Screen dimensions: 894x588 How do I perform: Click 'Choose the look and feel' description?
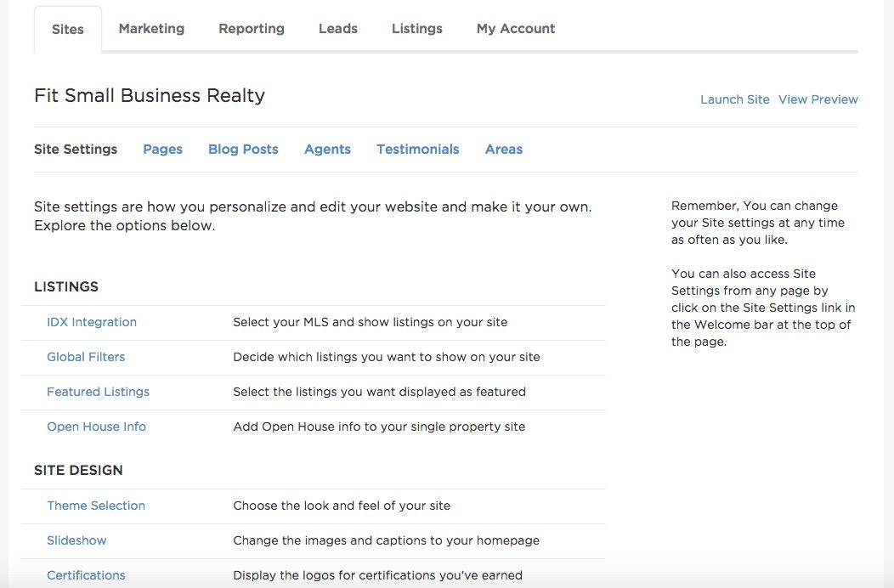pos(342,506)
